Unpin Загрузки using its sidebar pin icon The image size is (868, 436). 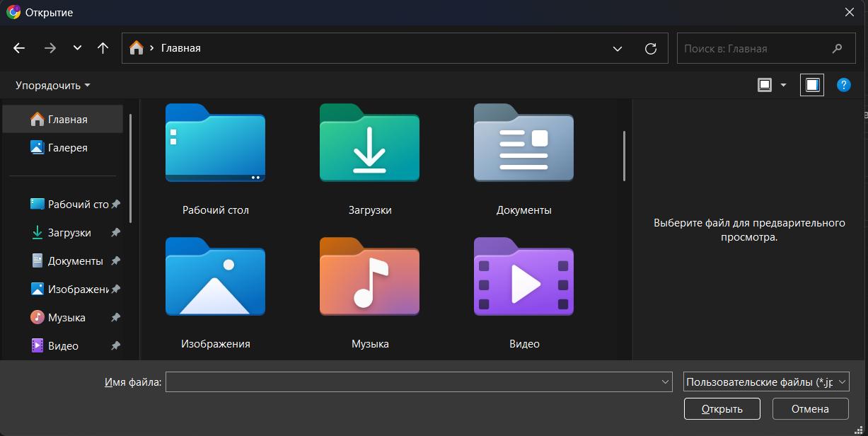coord(115,233)
